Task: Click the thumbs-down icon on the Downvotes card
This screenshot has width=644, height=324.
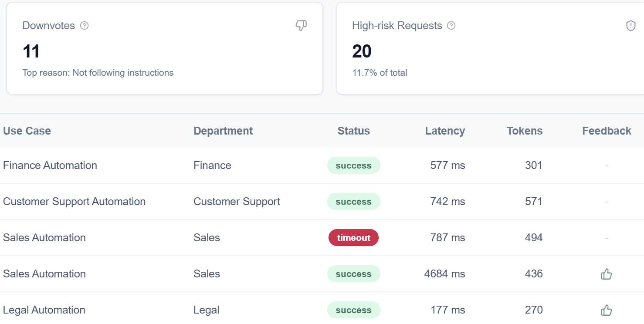Action: point(301,26)
